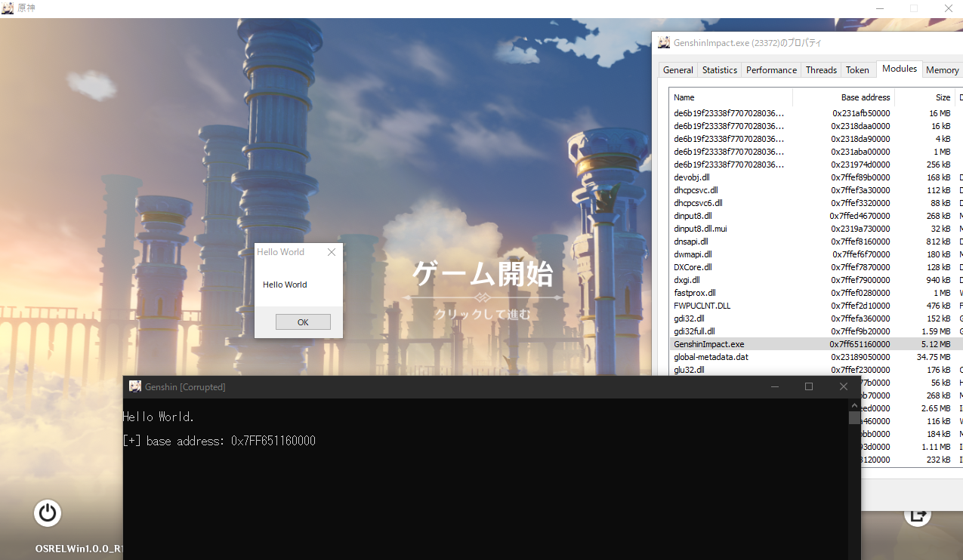Select the dinput8.dll module row
This screenshot has width=963, height=560.
pos(816,216)
